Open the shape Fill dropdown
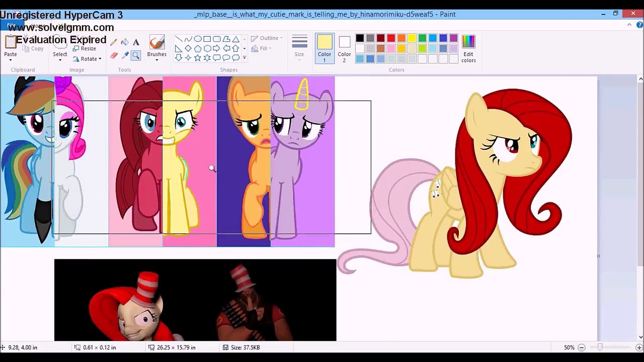 pos(261,49)
